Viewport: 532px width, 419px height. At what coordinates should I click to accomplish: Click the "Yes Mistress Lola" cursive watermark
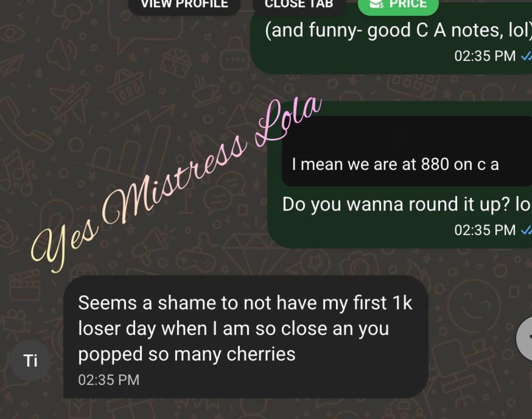(176, 184)
